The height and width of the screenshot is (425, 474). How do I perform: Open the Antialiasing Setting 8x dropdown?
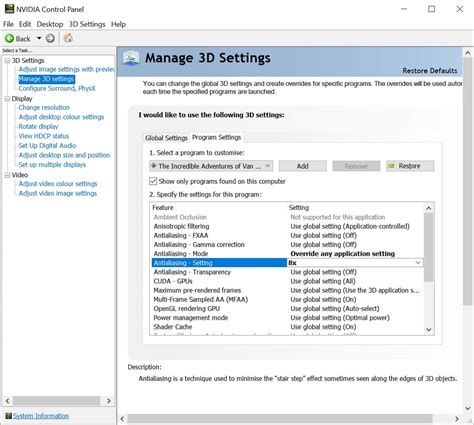(355, 263)
